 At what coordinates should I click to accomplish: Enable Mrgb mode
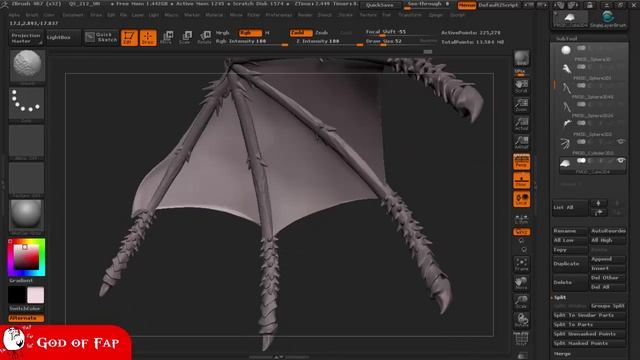click(x=223, y=33)
